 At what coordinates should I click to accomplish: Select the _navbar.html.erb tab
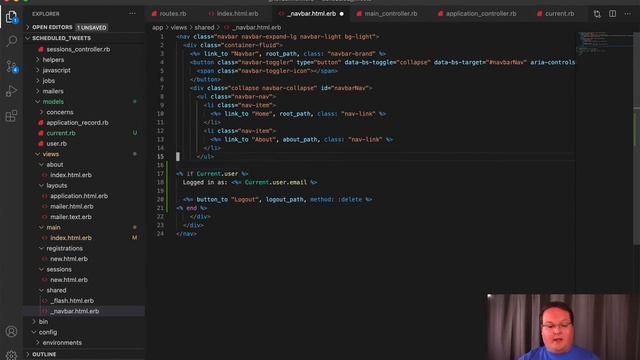tap(311, 13)
